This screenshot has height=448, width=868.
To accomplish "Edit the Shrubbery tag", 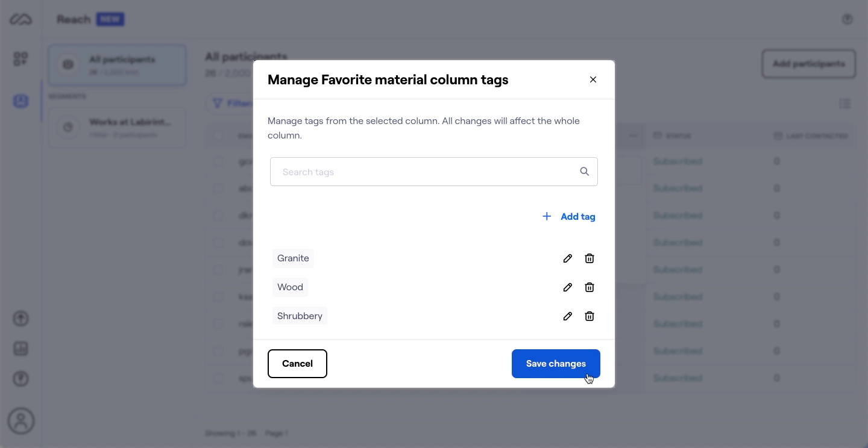I will [567, 316].
